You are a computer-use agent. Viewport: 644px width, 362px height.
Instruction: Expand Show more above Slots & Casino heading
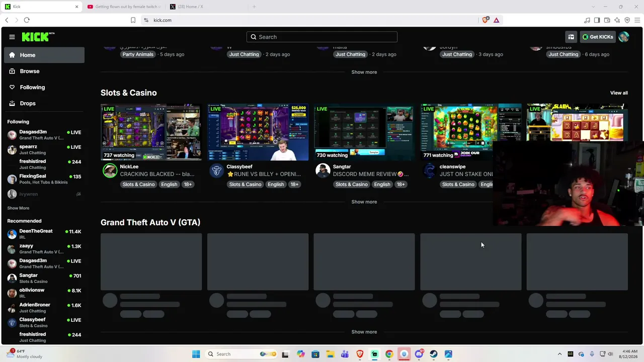[x=364, y=72]
